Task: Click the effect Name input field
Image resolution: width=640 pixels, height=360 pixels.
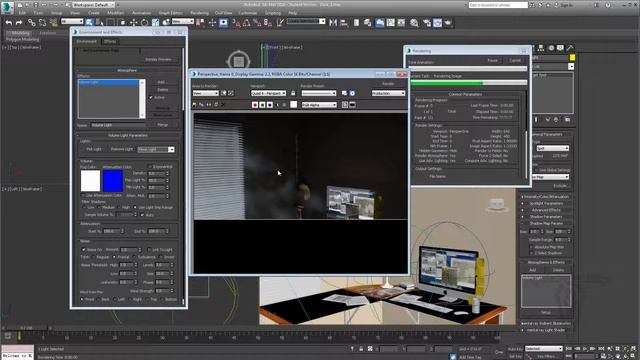Action: click(x=118, y=125)
